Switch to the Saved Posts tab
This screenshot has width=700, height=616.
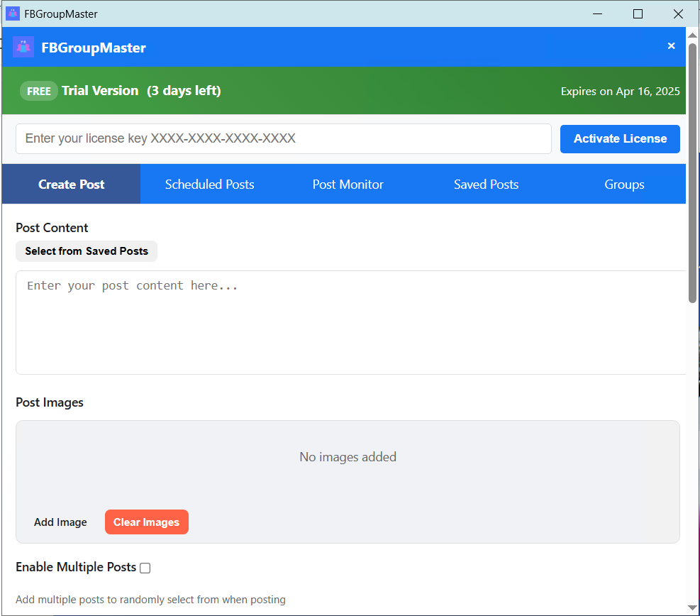tap(486, 184)
